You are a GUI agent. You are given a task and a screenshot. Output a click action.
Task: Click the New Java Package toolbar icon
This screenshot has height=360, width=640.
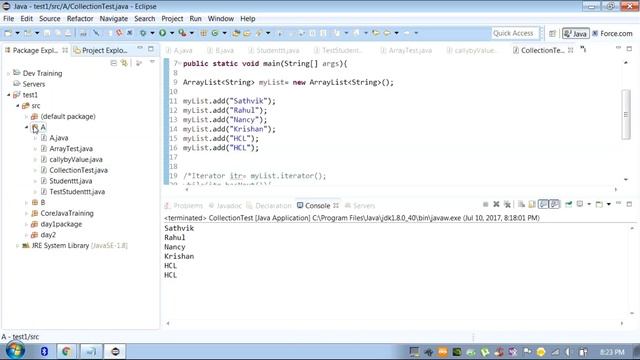pyautogui.click(x=203, y=33)
